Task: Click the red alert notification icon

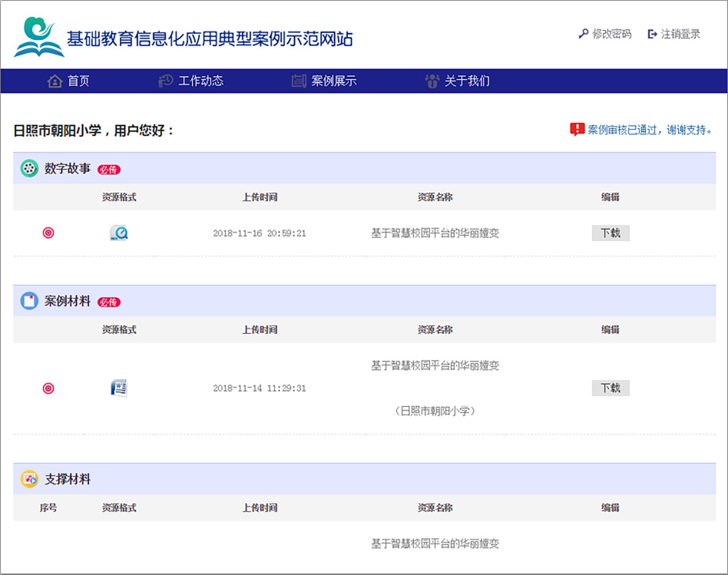Action: click(x=577, y=130)
